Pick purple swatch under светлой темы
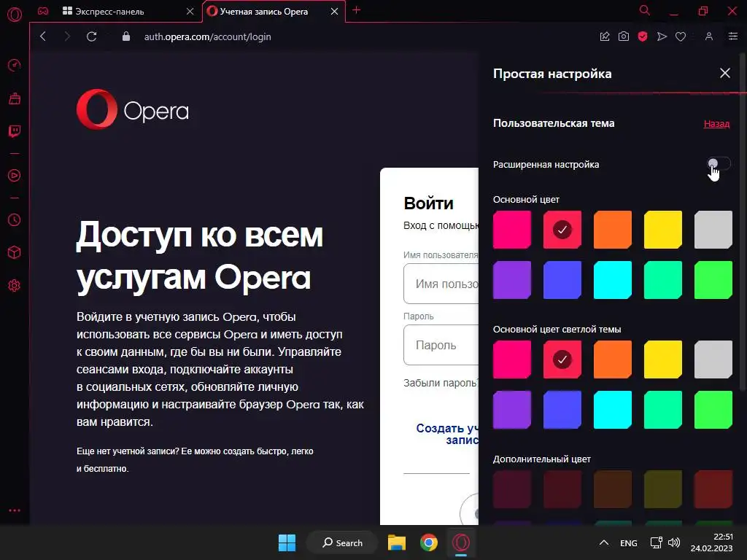The width and height of the screenshot is (747, 560). [x=512, y=410]
